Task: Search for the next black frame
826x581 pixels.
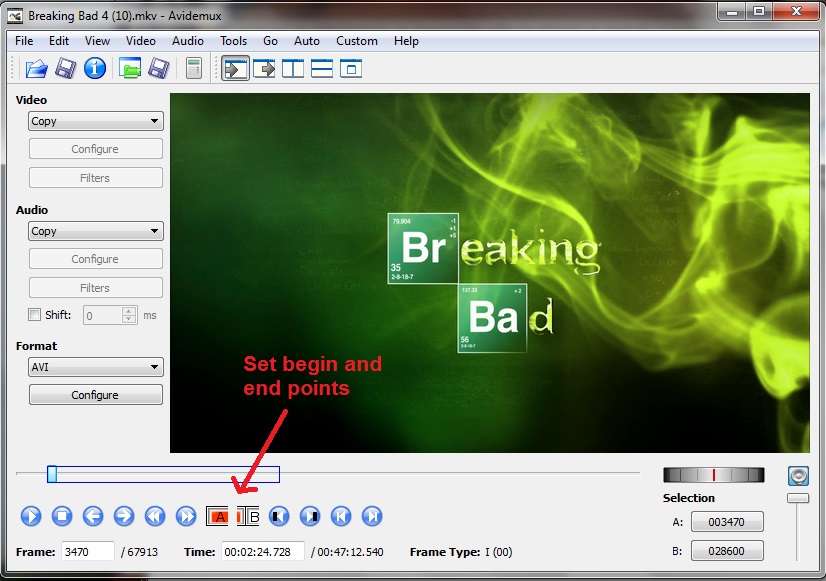Action: pos(310,516)
